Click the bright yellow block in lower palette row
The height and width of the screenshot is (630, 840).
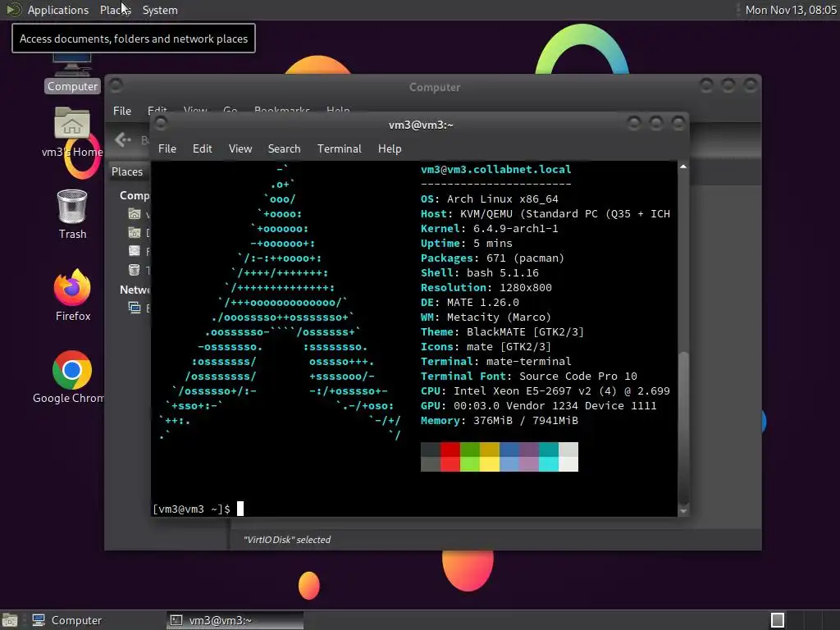[489, 464]
